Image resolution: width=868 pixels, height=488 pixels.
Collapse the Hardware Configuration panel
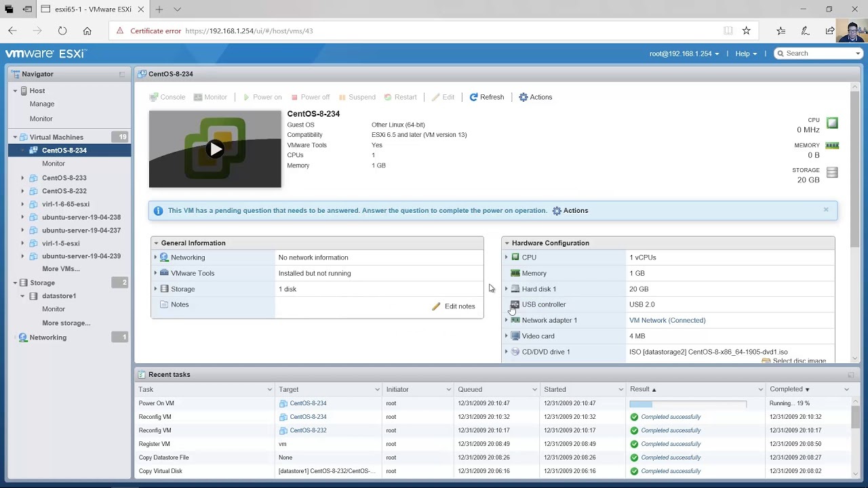(x=507, y=243)
